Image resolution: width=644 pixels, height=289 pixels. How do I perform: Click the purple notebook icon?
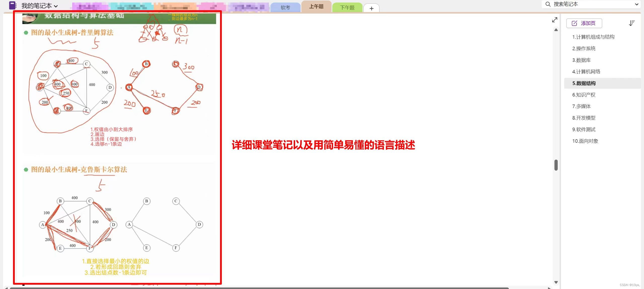[x=12, y=5]
